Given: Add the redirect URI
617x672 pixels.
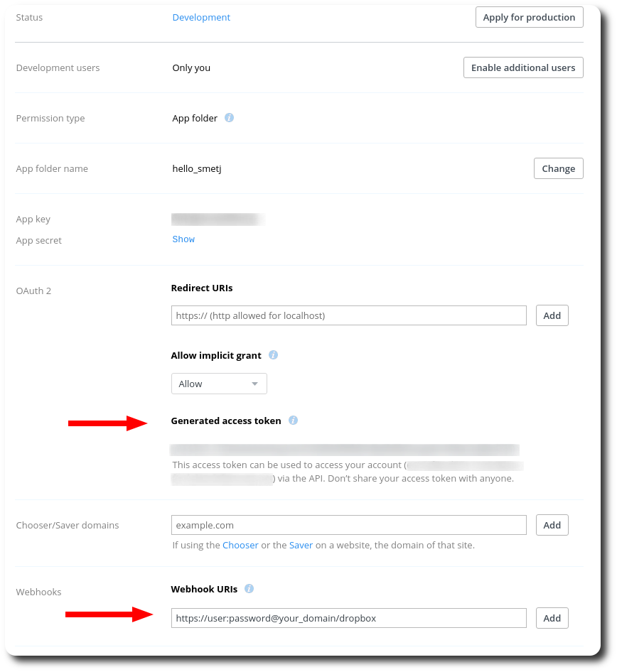Looking at the screenshot, I should click(x=552, y=315).
